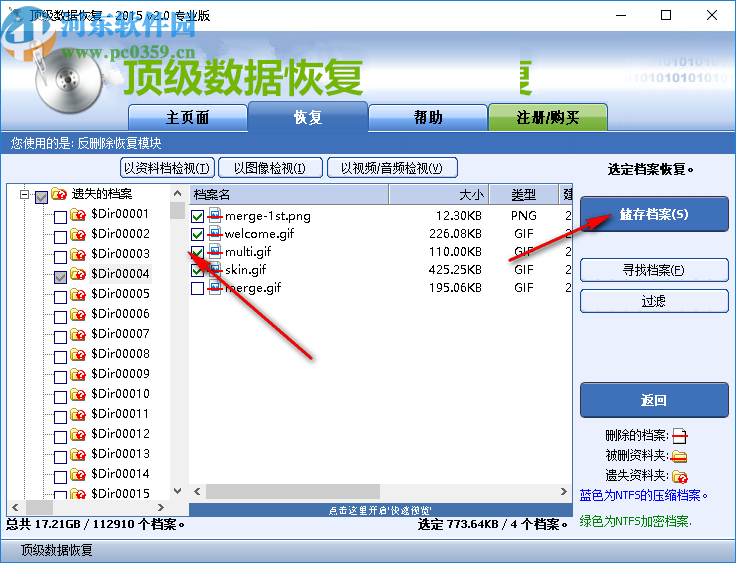Toggle the 遗失的档案 root checkbox

pos(41,197)
